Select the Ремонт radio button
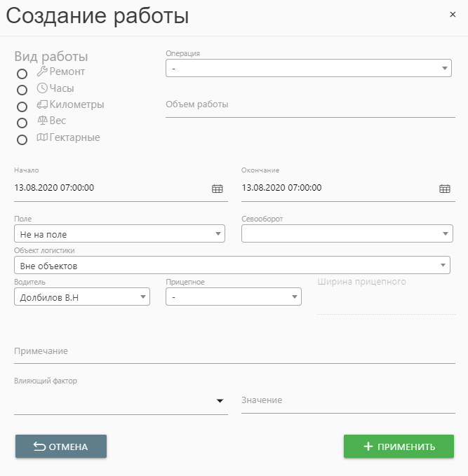The height and width of the screenshot is (476, 468). tap(22, 74)
